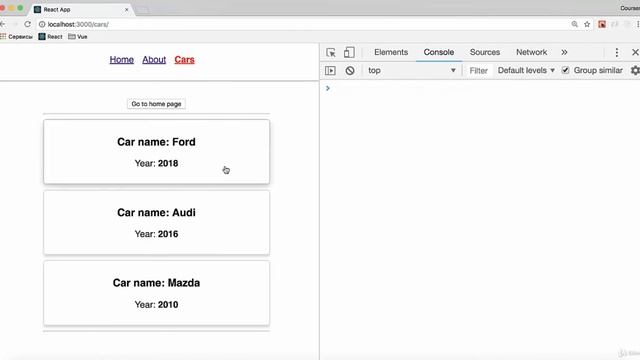Clear the console with the ban icon
The width and height of the screenshot is (640, 360).
point(350,71)
